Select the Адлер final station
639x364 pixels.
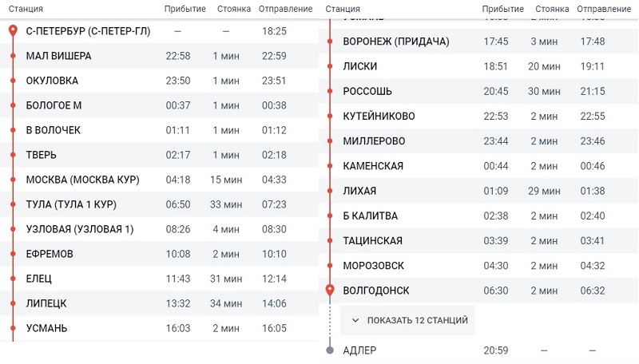point(359,350)
